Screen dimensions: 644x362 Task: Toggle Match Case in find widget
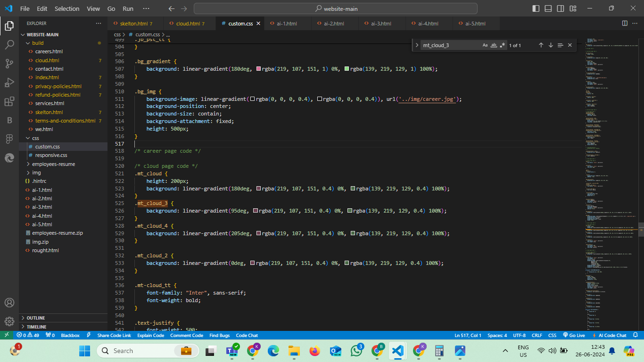[485, 45]
